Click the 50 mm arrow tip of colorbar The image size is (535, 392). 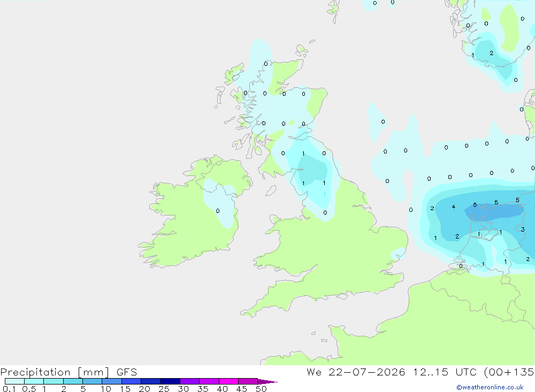point(267,381)
